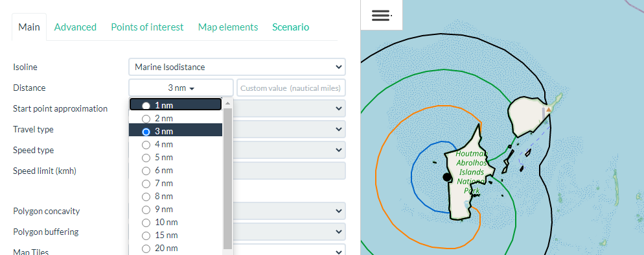Select the 10 nm radio option

coord(146,223)
